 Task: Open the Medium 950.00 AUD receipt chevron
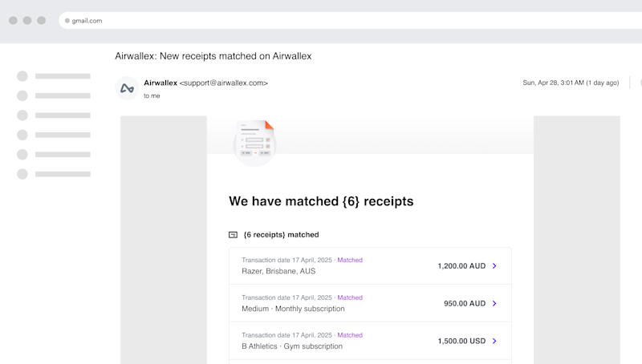[494, 304]
